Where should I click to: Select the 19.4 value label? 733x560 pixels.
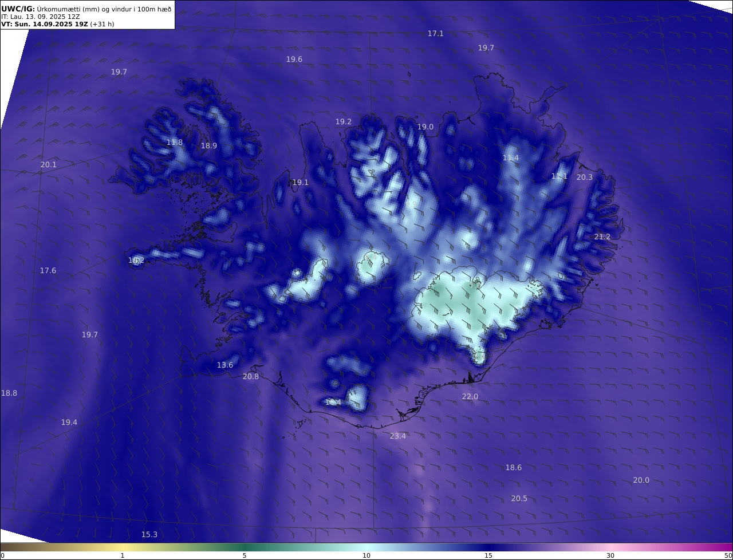pos(69,423)
